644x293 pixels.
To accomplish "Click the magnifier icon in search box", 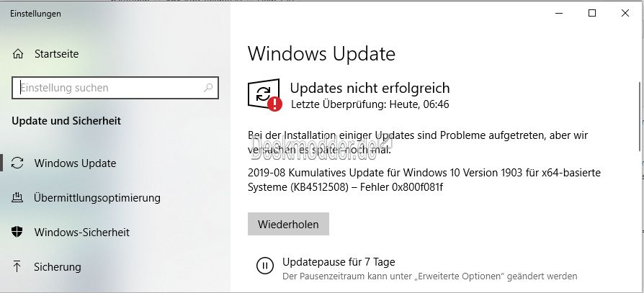I will (208, 87).
